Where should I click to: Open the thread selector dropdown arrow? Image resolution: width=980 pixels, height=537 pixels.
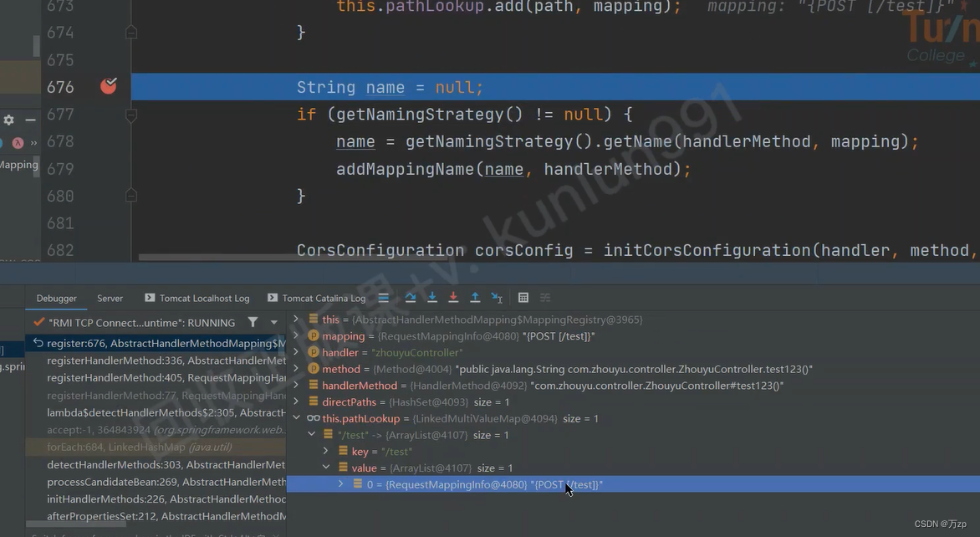pos(273,323)
